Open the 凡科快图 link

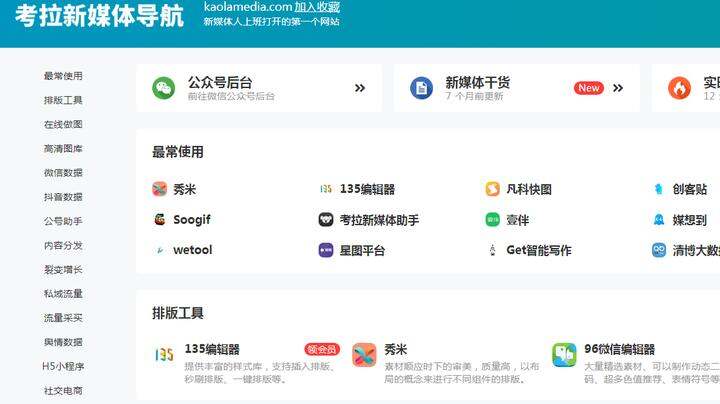pos(529,189)
